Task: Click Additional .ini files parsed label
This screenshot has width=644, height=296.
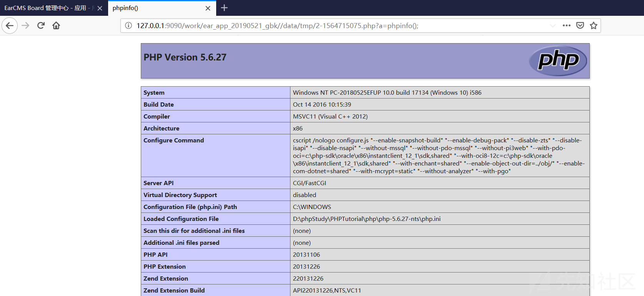Action: pos(181,243)
